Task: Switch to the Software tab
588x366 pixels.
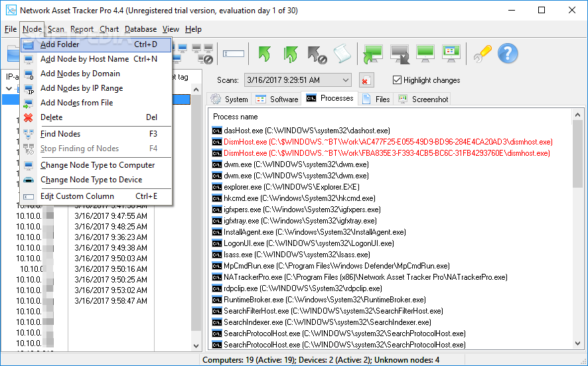Action: coord(276,99)
